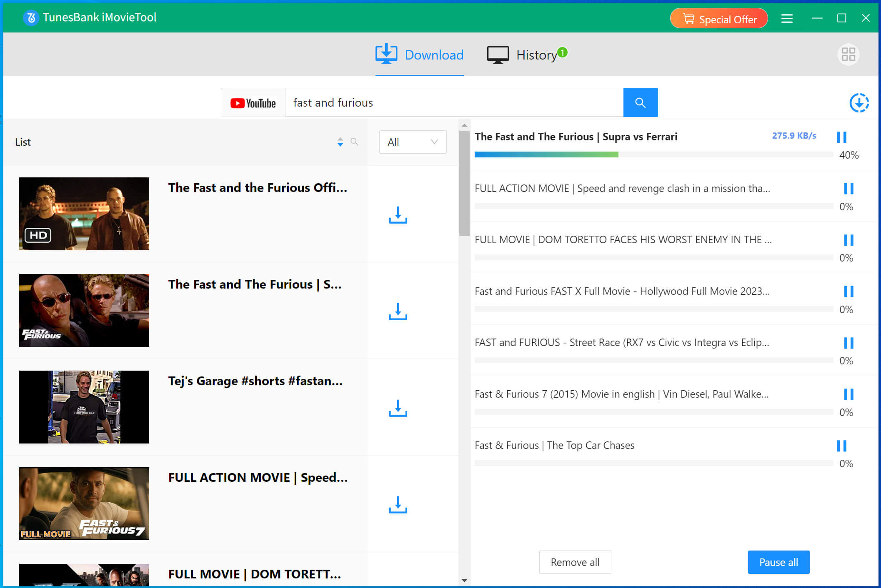
Task: Switch to the History tab
Action: (522, 55)
